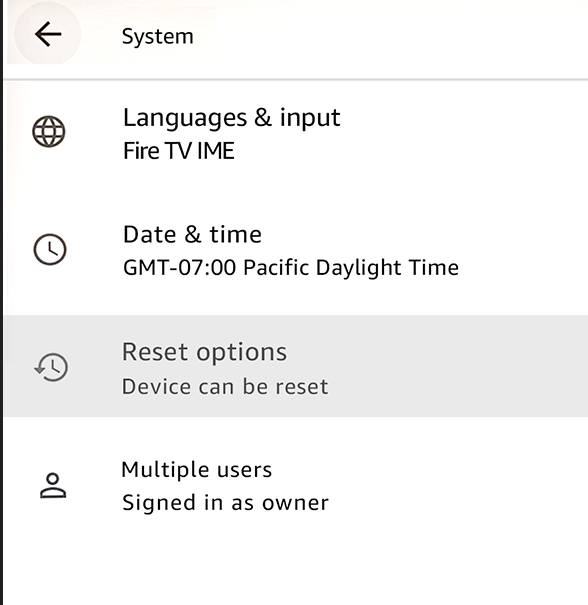The height and width of the screenshot is (605, 588).
Task: Click the GMT-07:00 Pacific Daylight Time text
Action: [x=291, y=268]
